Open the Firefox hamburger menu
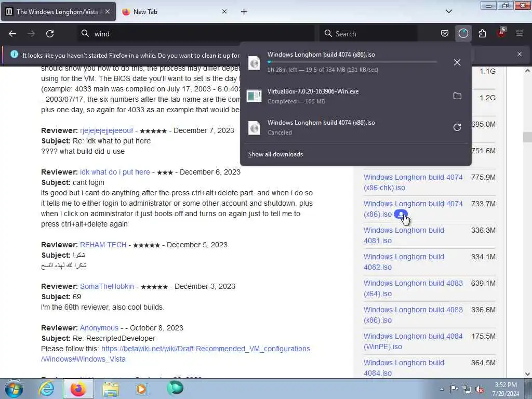Image resolution: width=532 pixels, height=399 pixels. coord(519,33)
